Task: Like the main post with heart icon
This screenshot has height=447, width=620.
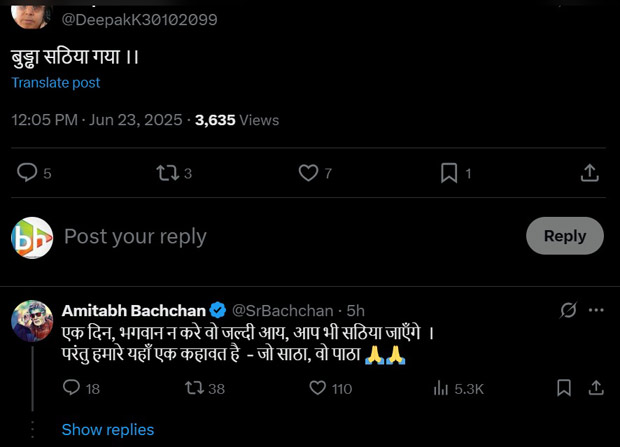Action: [309, 173]
